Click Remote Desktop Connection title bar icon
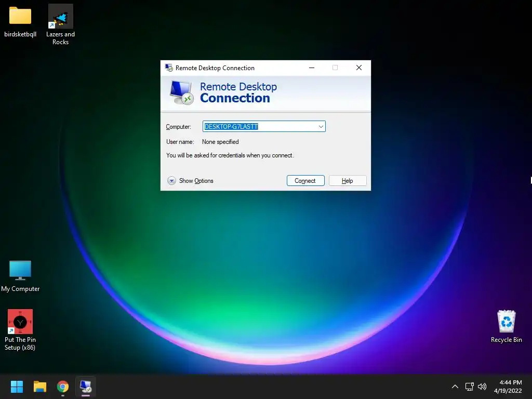 click(169, 68)
